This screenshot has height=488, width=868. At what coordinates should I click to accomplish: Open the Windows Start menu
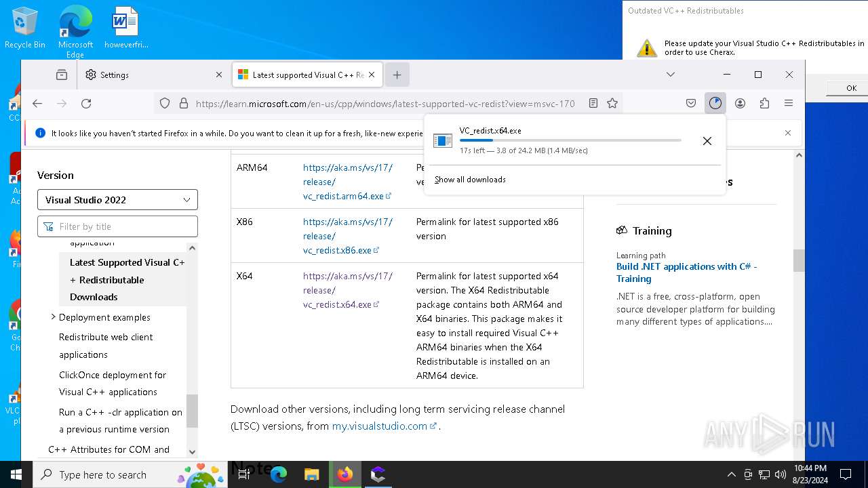[x=16, y=474]
